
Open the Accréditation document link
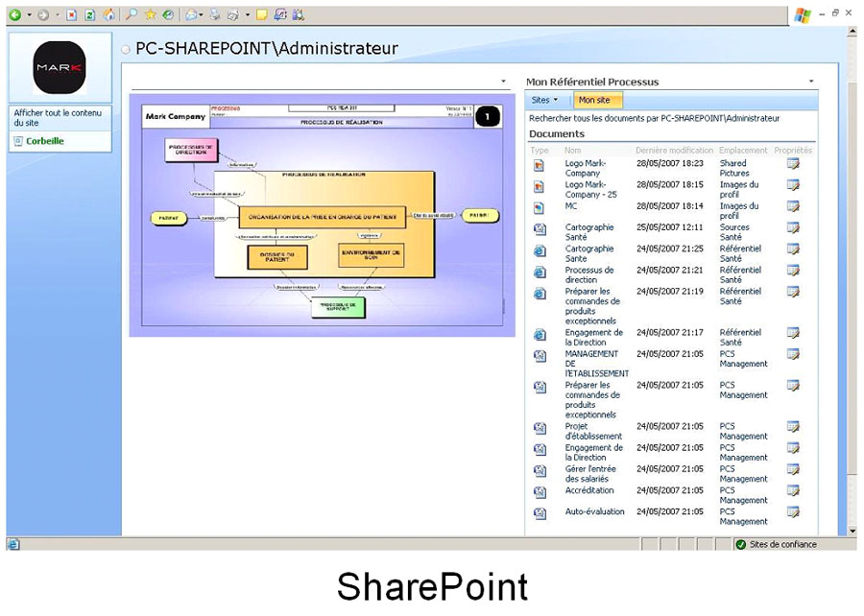pos(589,490)
